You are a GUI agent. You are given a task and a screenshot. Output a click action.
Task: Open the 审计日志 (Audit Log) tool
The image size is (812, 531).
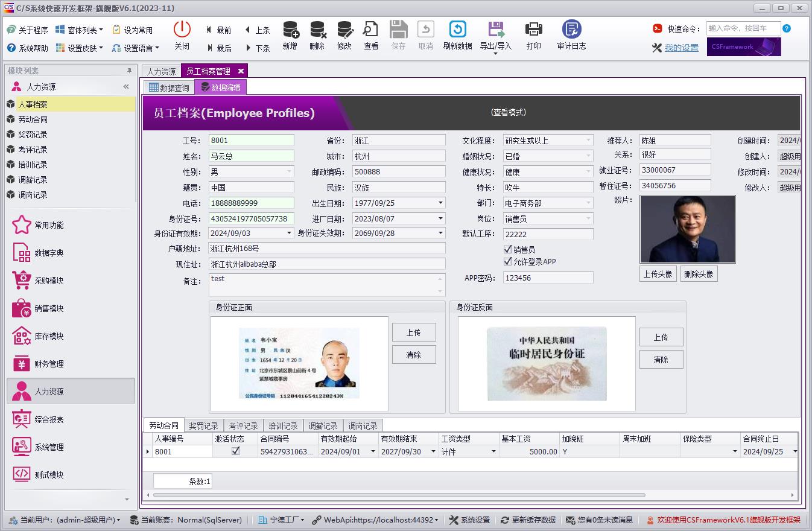point(570,35)
